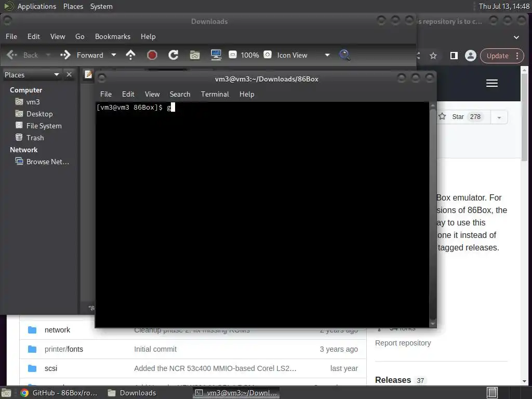
Task: Open the System menu in top panel
Action: pos(101,6)
